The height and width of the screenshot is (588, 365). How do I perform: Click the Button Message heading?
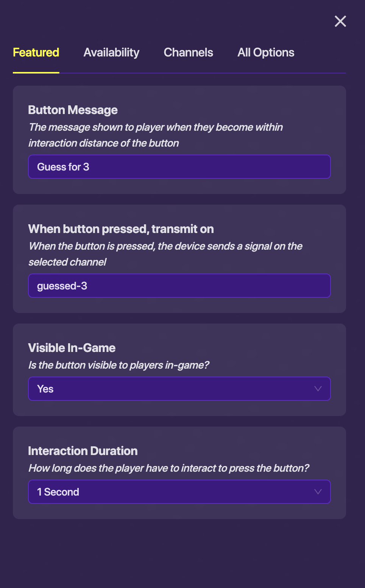click(73, 110)
